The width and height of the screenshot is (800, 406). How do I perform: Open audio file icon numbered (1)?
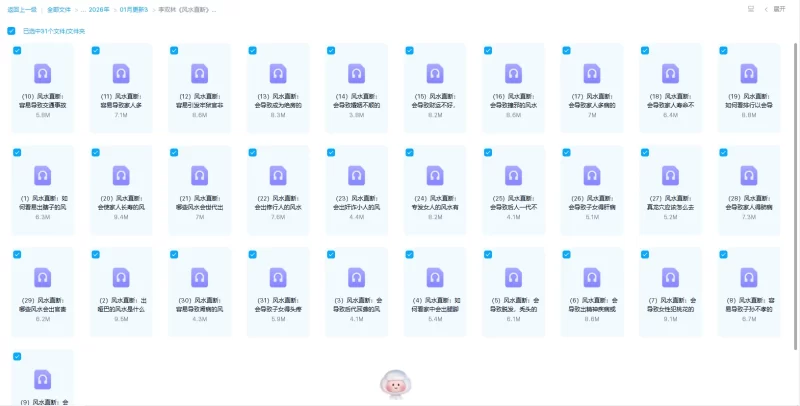43,175
